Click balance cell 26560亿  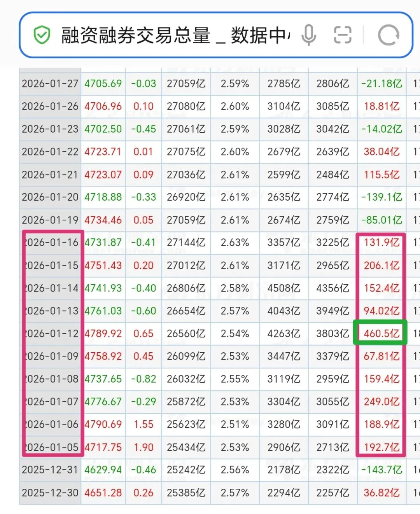(186, 334)
